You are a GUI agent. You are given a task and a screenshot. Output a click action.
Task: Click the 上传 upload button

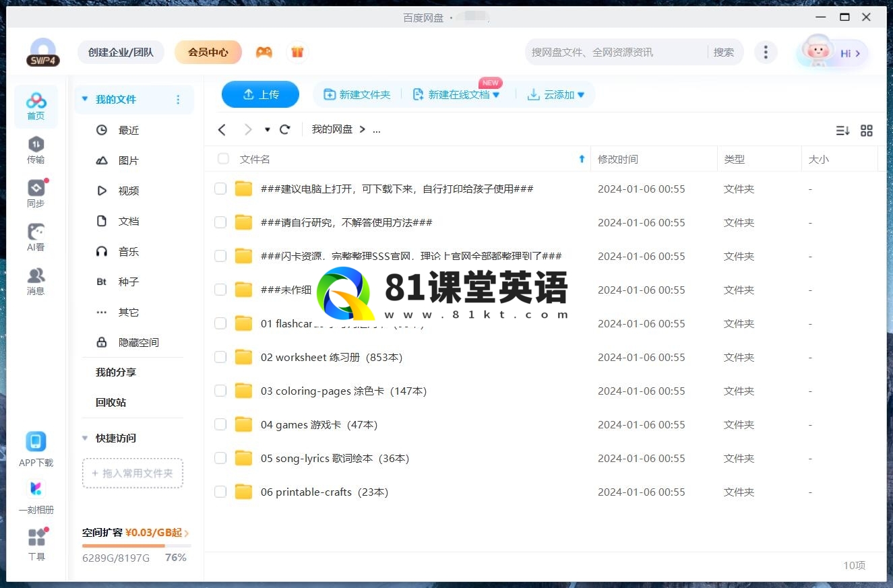(x=260, y=94)
